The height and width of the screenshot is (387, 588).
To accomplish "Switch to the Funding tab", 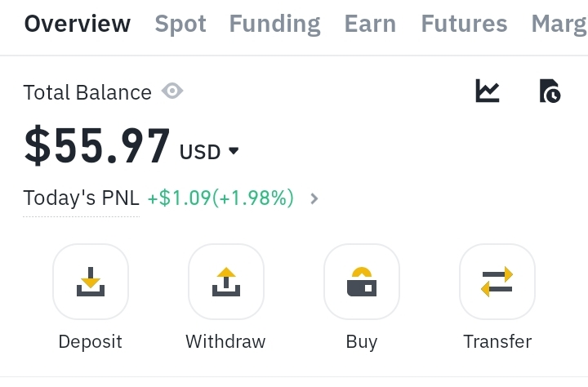I will [x=274, y=24].
